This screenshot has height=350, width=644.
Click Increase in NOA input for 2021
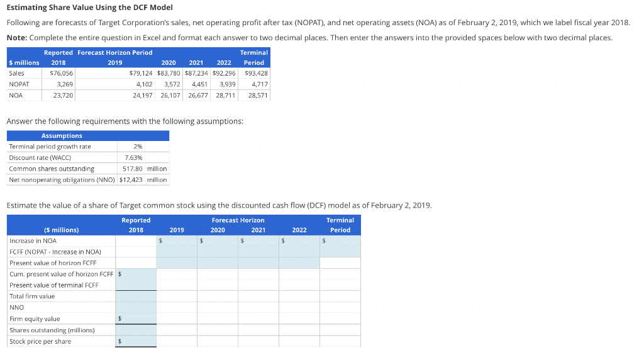click(x=258, y=240)
